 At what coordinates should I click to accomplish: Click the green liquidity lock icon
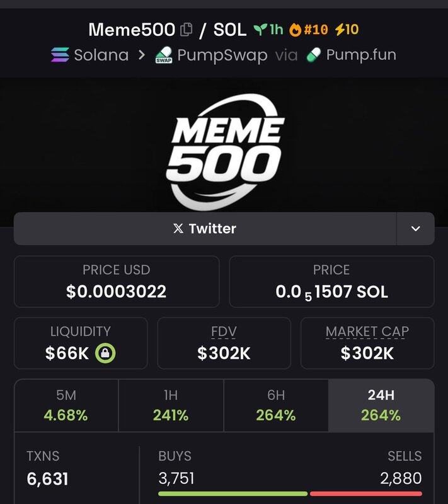coord(105,353)
